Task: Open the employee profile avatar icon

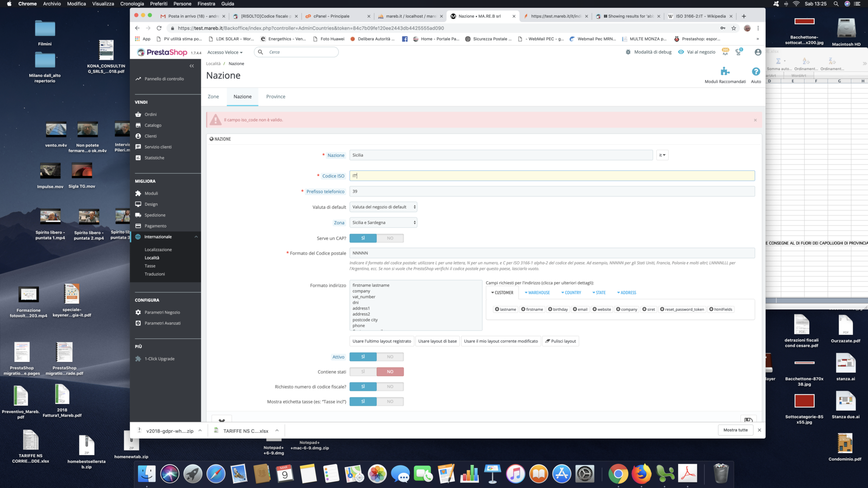Action: tap(758, 52)
